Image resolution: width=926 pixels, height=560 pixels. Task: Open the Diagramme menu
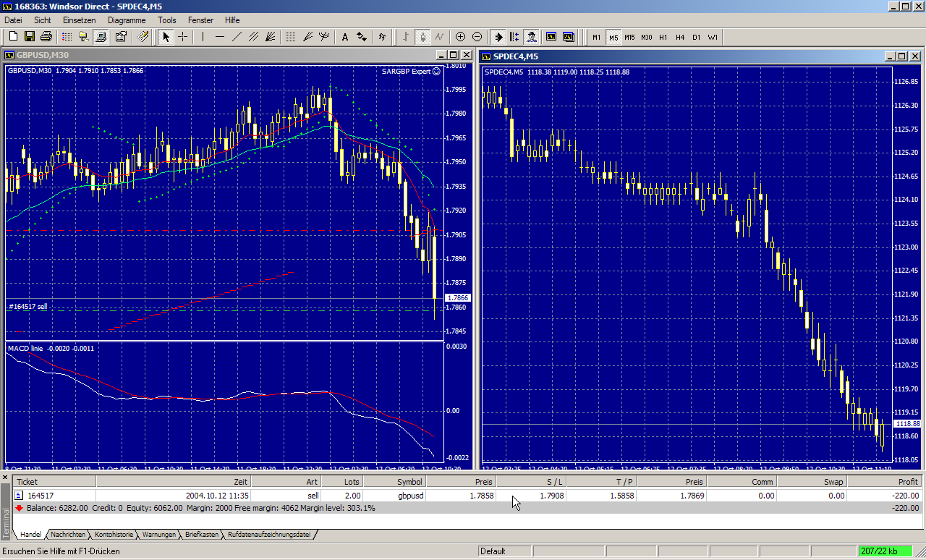[127, 20]
